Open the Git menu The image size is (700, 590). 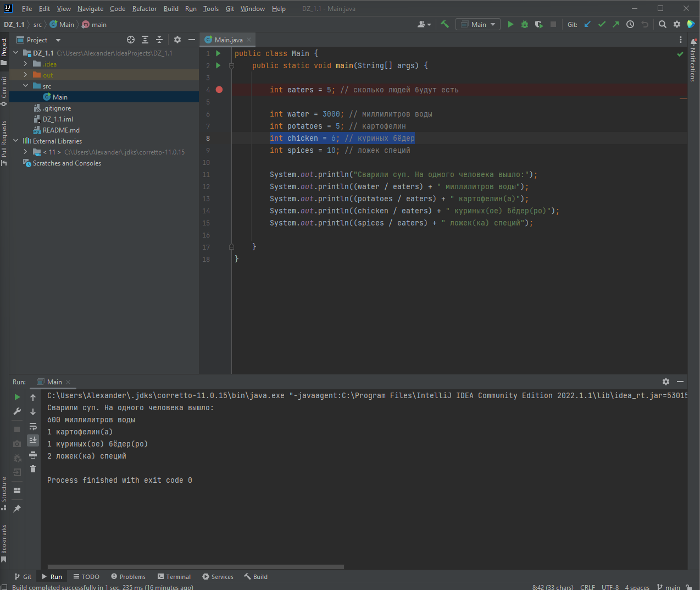(x=230, y=9)
